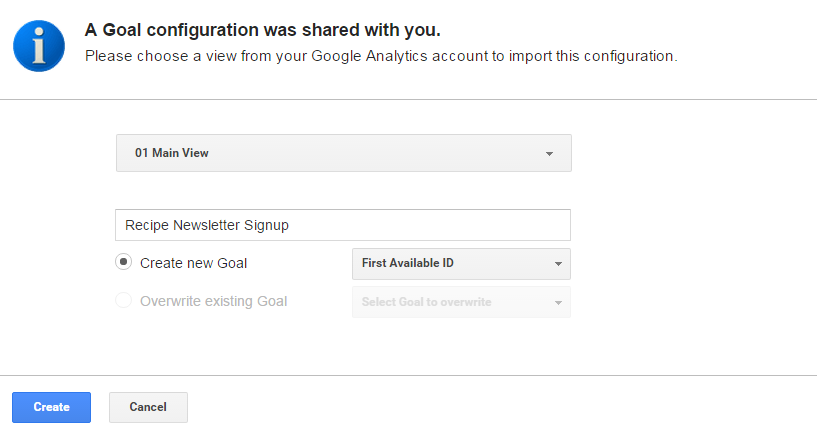Cancel the goal import dialog
Viewport: 817px width, 435px height.
coord(148,407)
